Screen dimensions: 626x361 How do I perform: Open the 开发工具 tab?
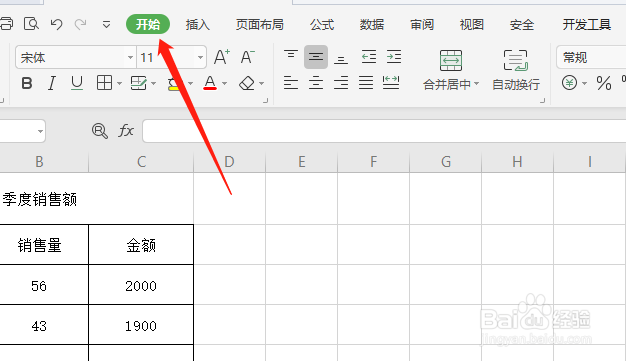(x=586, y=25)
